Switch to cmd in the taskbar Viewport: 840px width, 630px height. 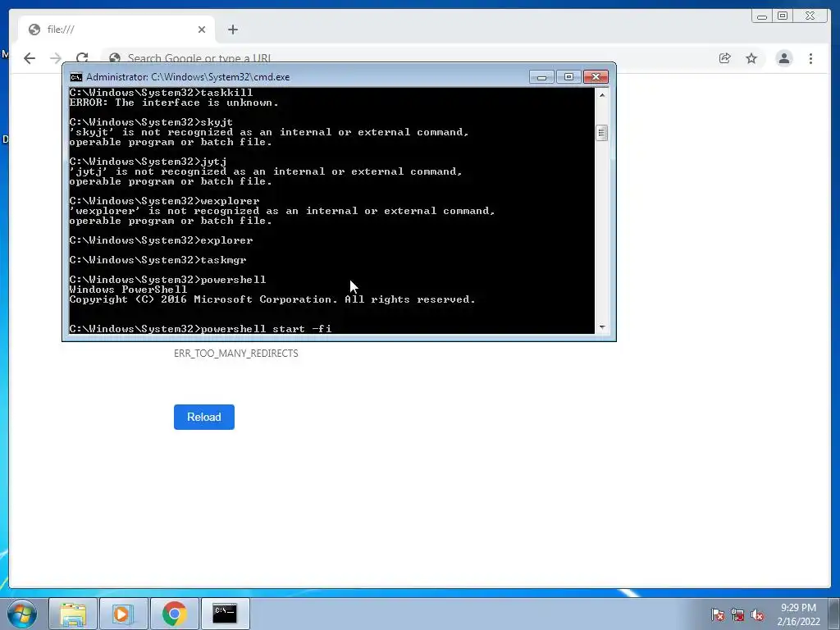(225, 614)
